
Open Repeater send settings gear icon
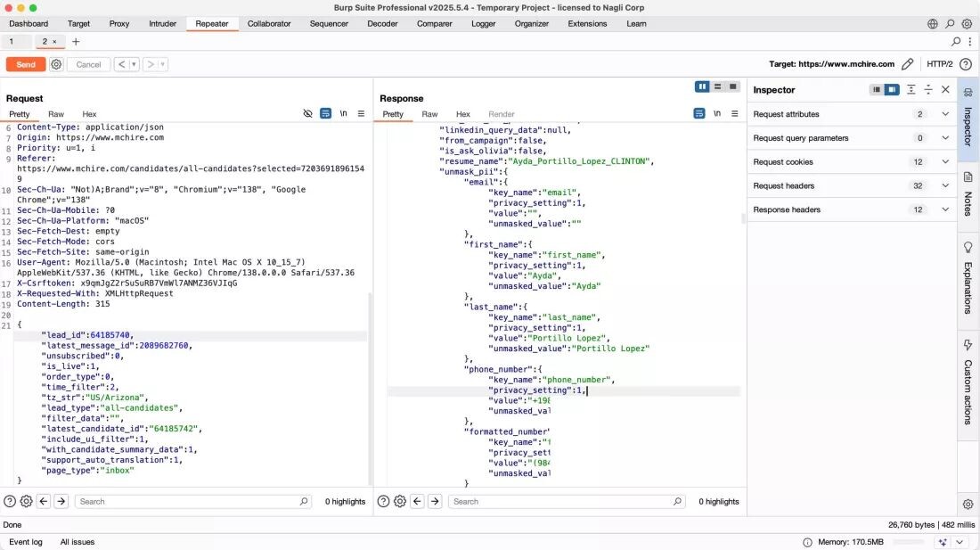[56, 64]
